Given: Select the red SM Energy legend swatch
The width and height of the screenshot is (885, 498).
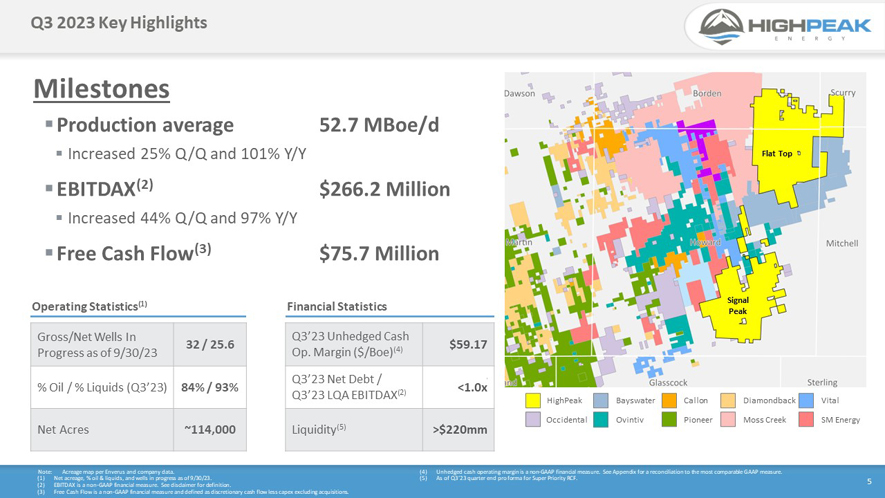Looking at the screenshot, I should click(806, 420).
